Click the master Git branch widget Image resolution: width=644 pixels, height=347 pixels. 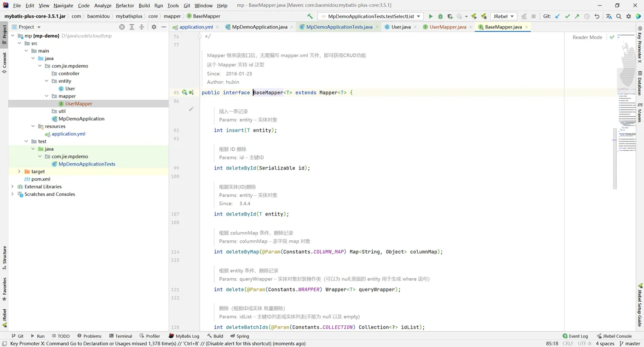[630, 343]
